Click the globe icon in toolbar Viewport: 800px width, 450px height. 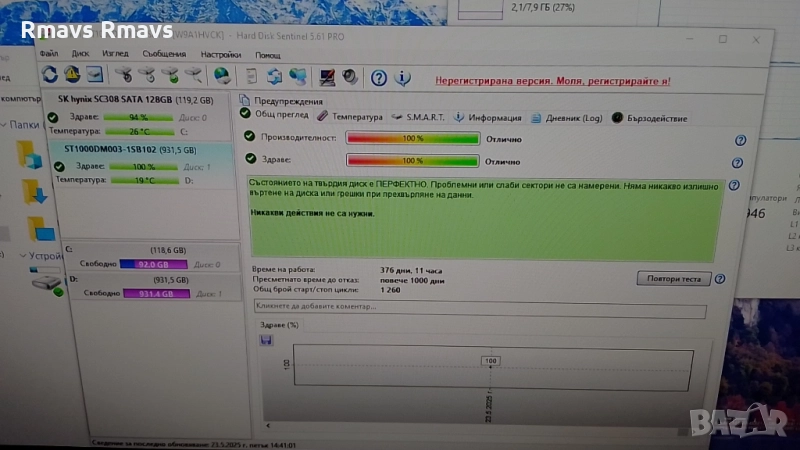click(222, 76)
